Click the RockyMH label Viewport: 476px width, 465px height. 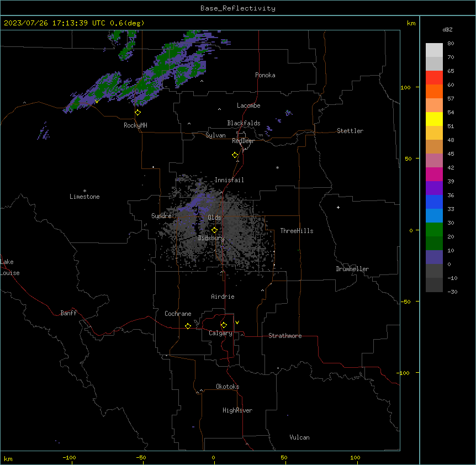[135, 125]
